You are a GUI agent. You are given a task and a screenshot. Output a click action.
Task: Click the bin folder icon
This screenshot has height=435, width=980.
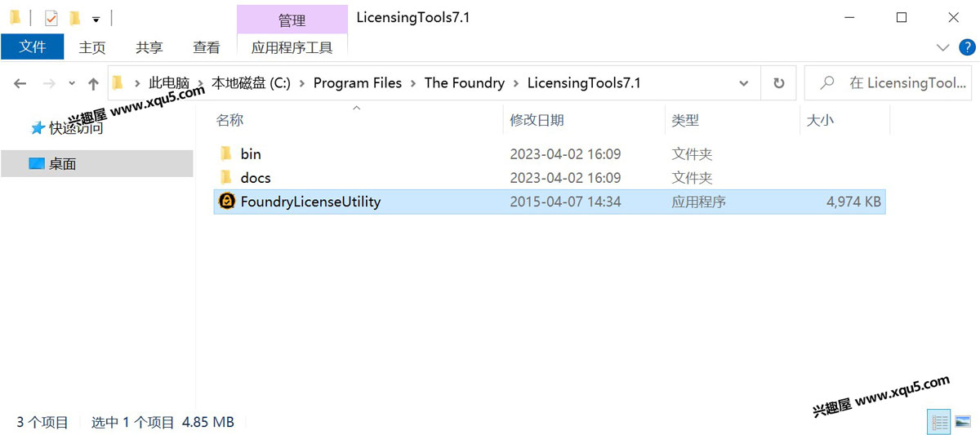(227, 153)
